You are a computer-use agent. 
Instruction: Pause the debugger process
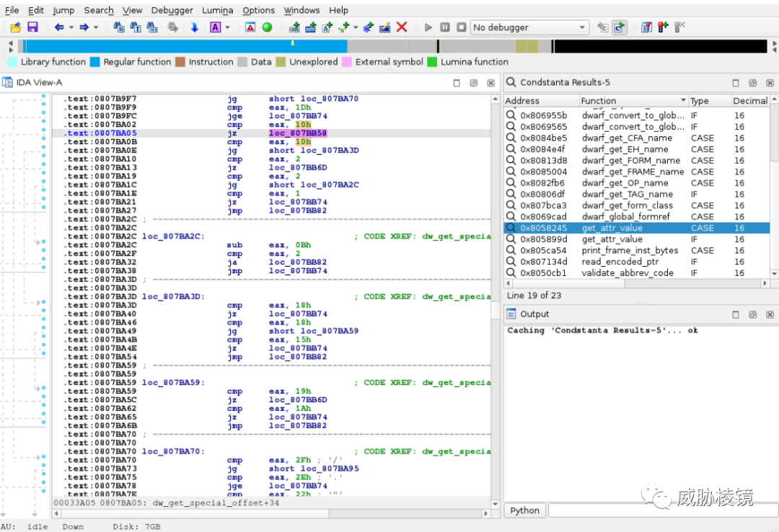point(445,27)
